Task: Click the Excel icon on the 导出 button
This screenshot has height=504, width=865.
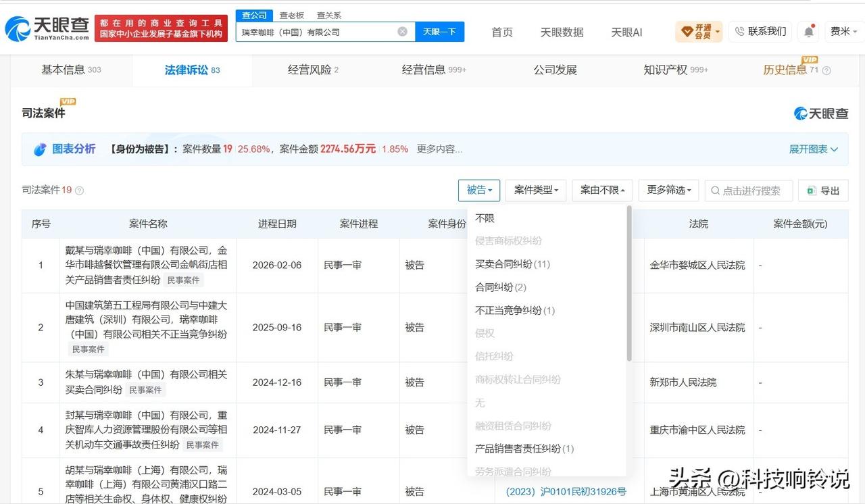Action: point(812,191)
